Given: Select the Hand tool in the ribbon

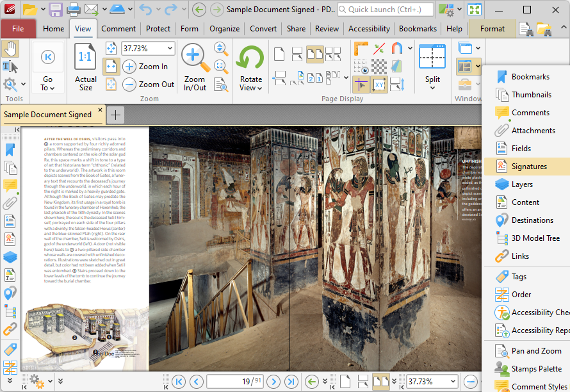Looking at the screenshot, I should (10, 49).
